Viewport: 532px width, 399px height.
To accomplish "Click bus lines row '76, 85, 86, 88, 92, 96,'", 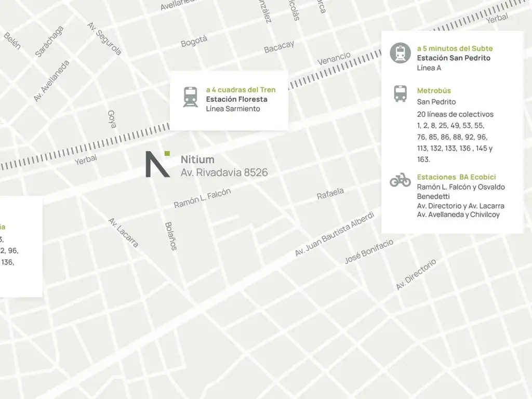I will (x=453, y=137).
